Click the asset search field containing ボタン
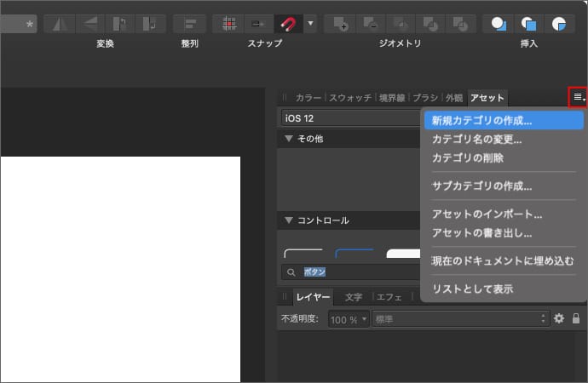588x383 pixels. [358, 272]
